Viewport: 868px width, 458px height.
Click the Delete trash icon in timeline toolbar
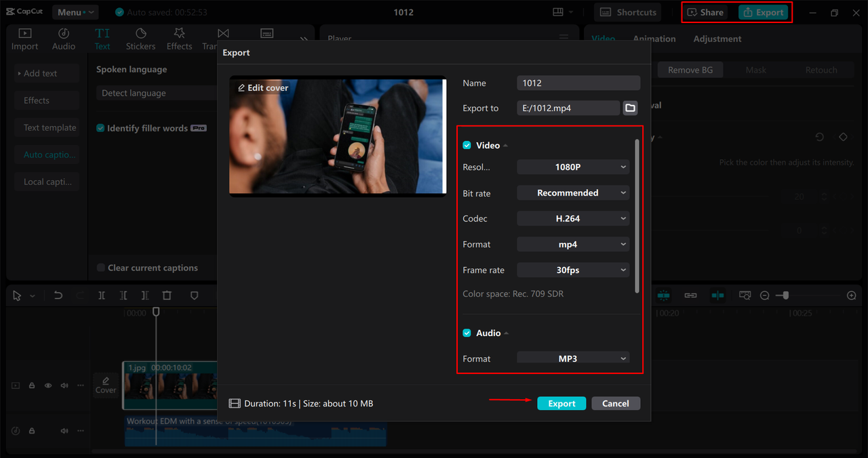(167, 295)
